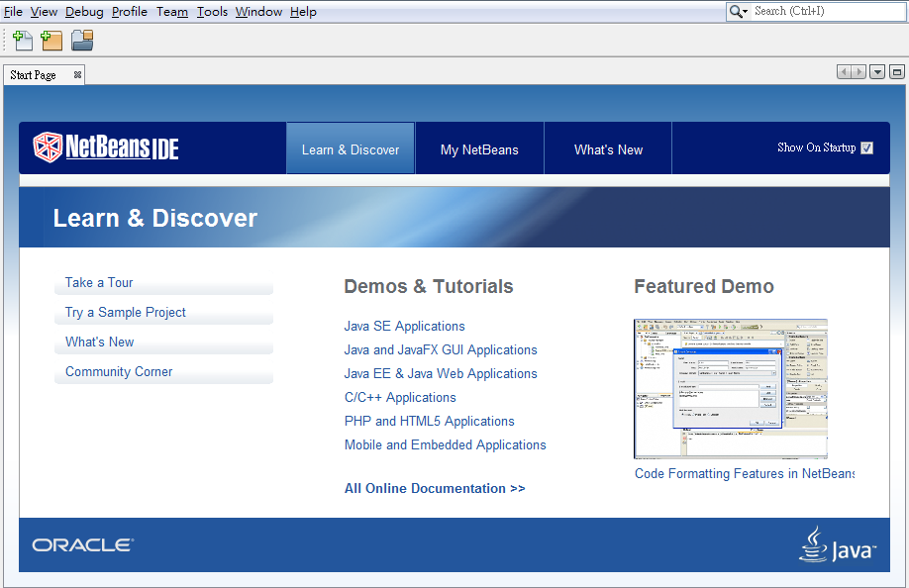The width and height of the screenshot is (909, 588).
Task: Open Java EE & Java Web Applications link
Action: tap(441, 373)
